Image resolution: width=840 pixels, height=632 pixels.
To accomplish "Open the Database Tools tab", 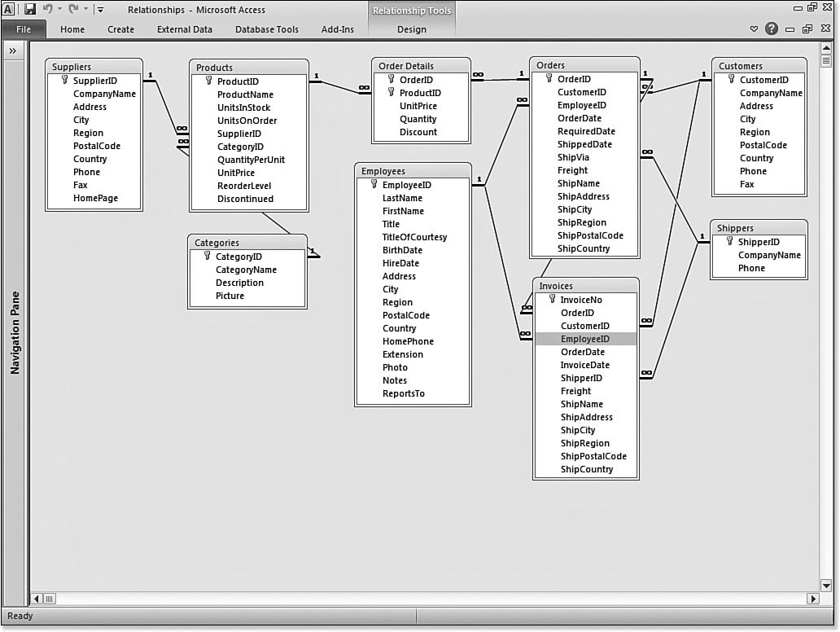I will tap(266, 29).
